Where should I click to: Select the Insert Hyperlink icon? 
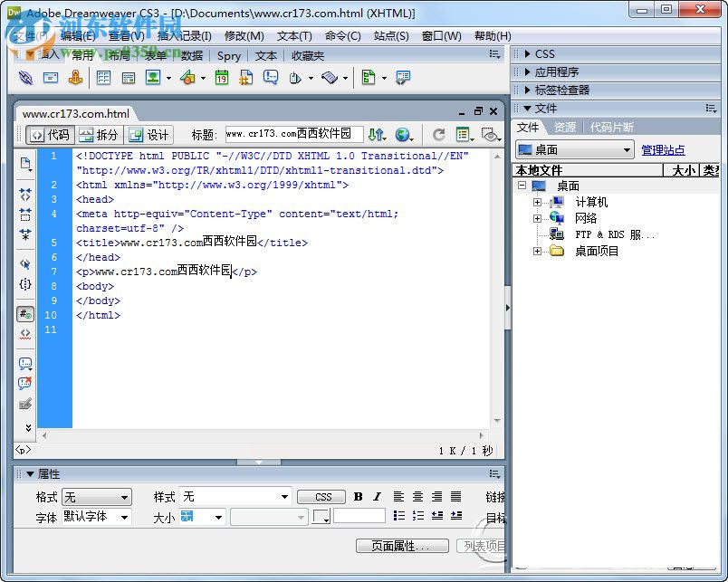pos(24,81)
